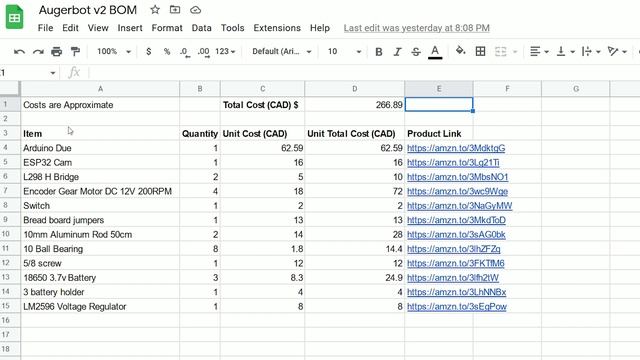Open the font family dropdown
The height and width of the screenshot is (360, 640).
[282, 51]
